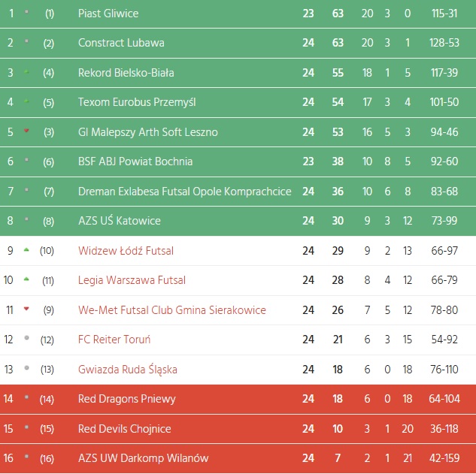
Task: Click the grey dot icon beside FC Reiter Toruń
Action: click(27, 338)
